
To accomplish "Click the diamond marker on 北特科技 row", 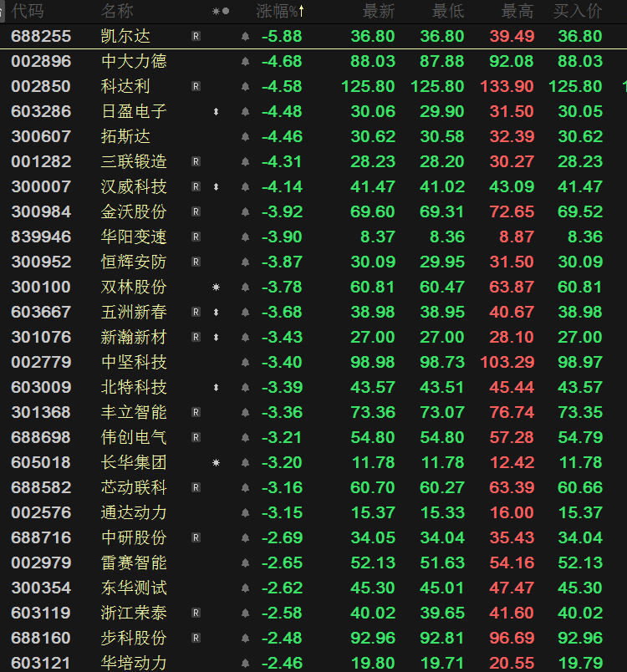I will [216, 388].
